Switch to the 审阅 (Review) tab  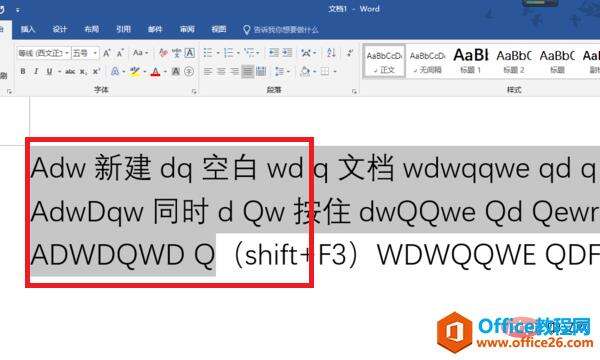click(x=187, y=29)
